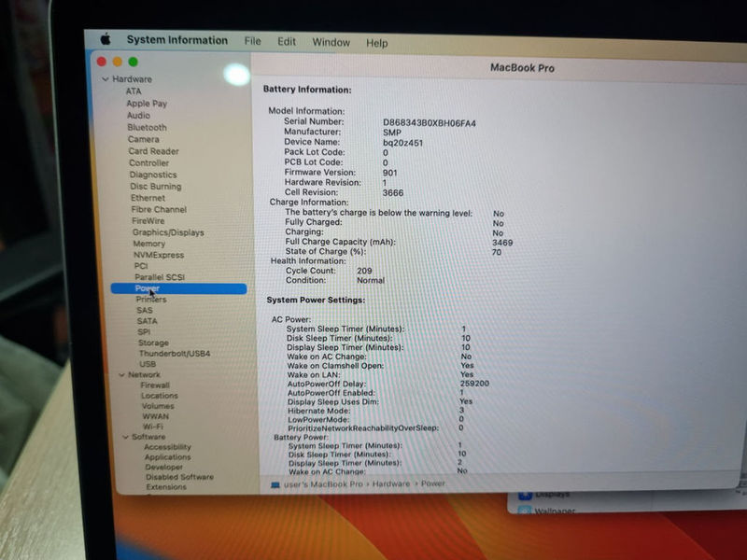Image resolution: width=747 pixels, height=560 pixels.
Task: Click the Cycle Count value 209
Action: click(x=364, y=271)
